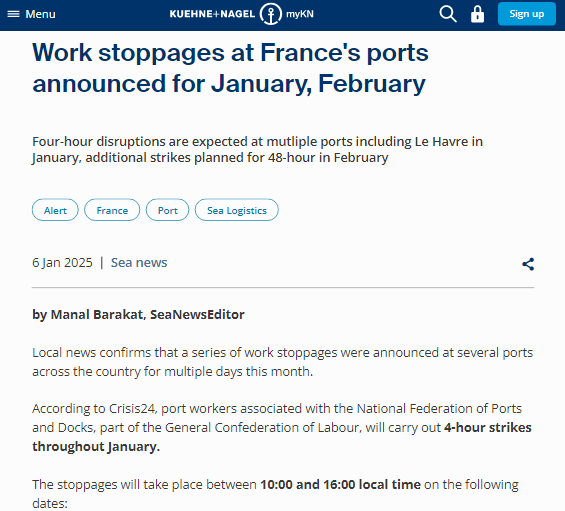Screen dimensions: 565x511
Task: Click the Kuehne+Nagel wordmark logo
Action: (212, 14)
